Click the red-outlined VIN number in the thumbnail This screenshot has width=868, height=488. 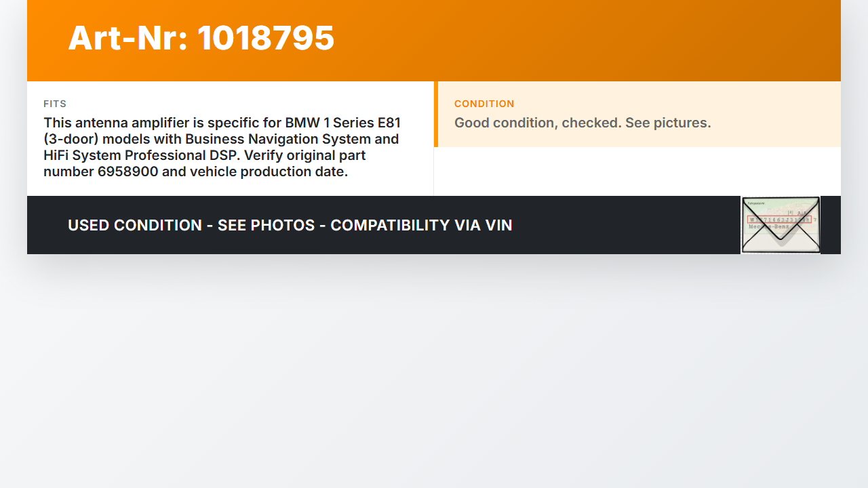778,220
